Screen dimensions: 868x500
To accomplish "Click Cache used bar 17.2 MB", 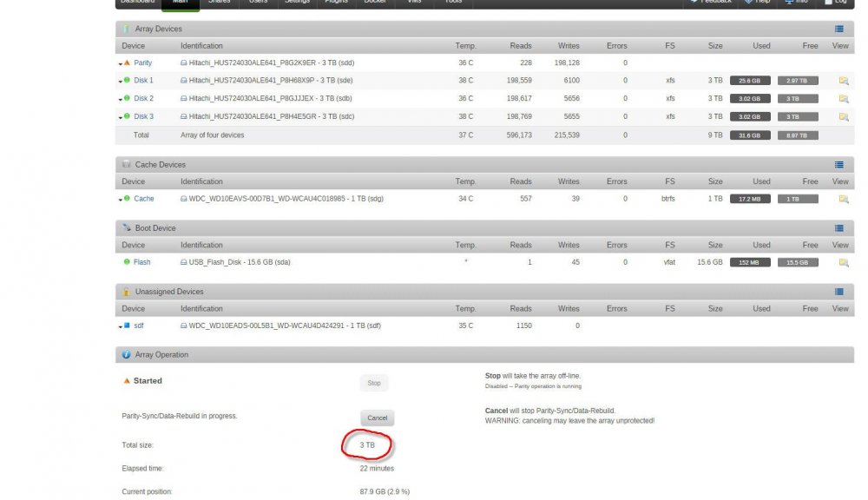I will click(x=750, y=199).
